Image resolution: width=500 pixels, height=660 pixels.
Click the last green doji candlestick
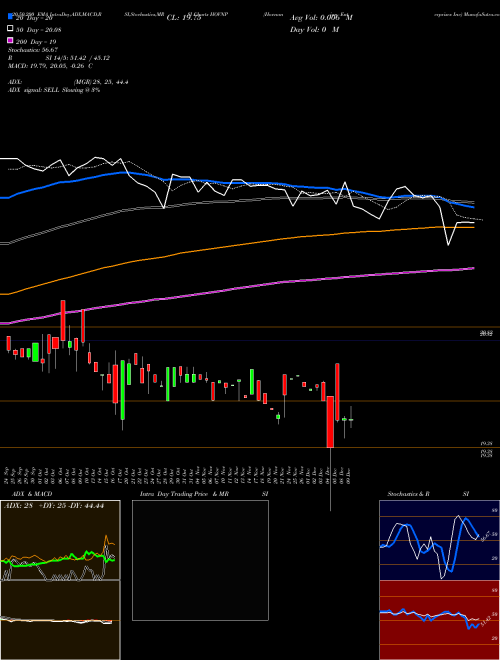pyautogui.click(x=351, y=419)
